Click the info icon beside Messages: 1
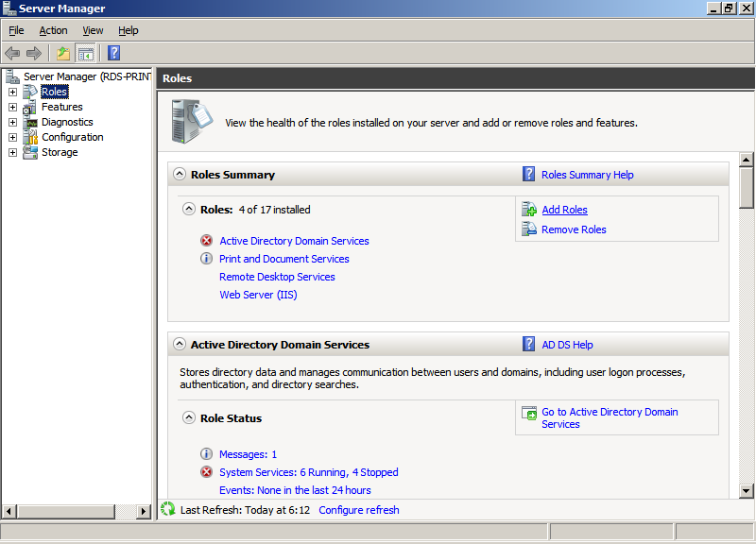This screenshot has width=756, height=544. 206,454
